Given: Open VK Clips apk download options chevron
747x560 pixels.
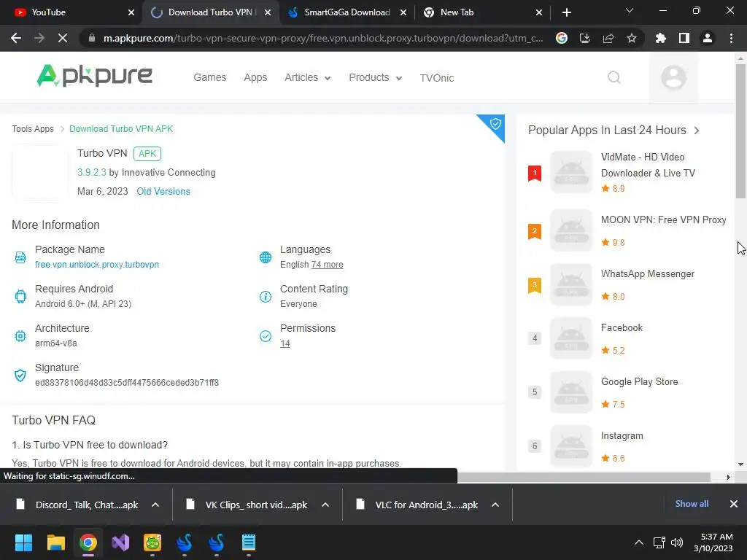Looking at the screenshot, I should pos(325,505).
